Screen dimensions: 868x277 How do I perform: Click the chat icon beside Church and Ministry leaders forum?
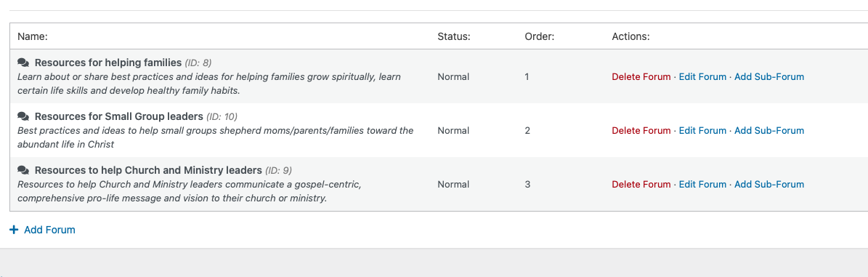pyautogui.click(x=23, y=170)
